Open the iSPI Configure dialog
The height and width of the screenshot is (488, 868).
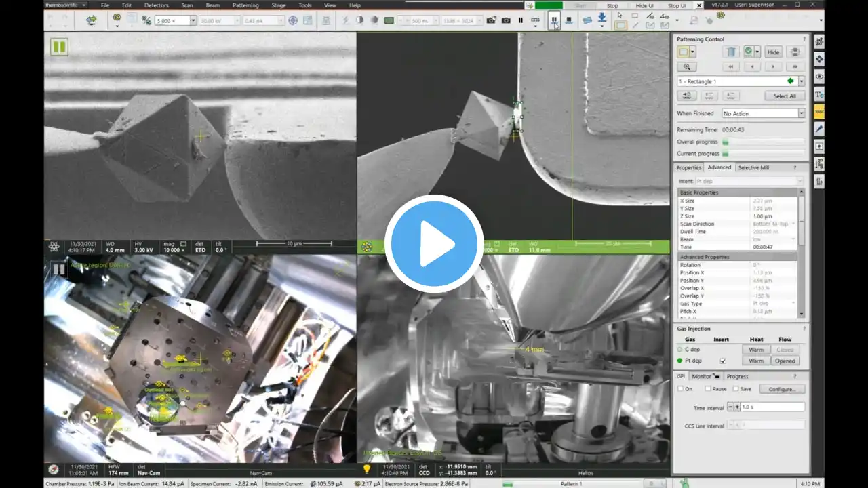782,389
